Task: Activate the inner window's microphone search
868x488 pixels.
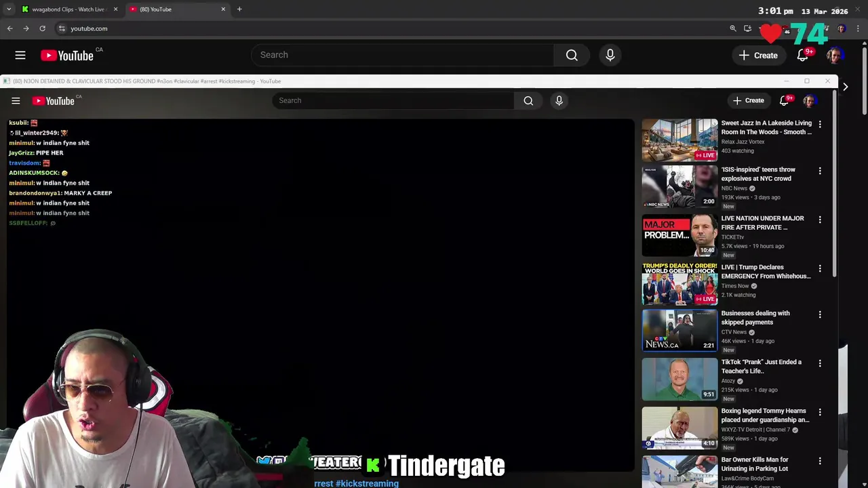Action: click(559, 100)
